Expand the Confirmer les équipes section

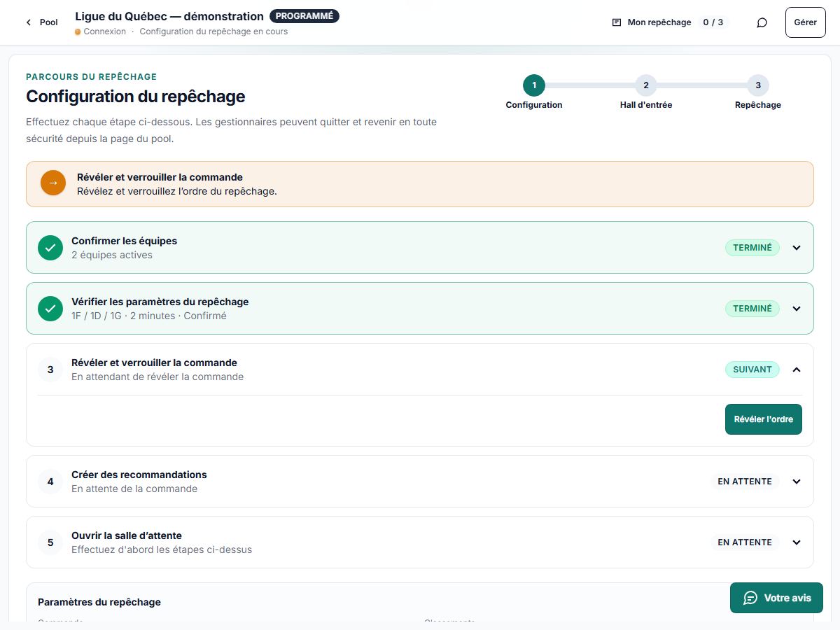[796, 248]
